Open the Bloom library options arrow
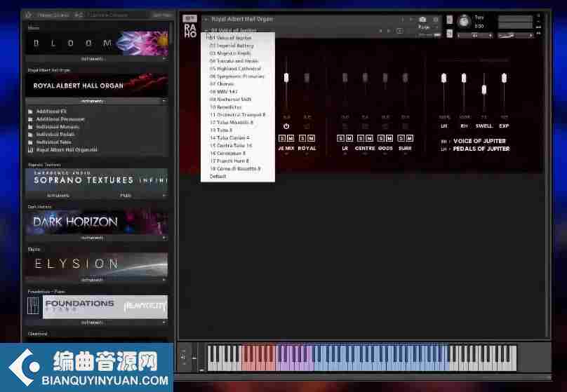Image resolution: width=567 pixels, height=392 pixels. tap(164, 58)
